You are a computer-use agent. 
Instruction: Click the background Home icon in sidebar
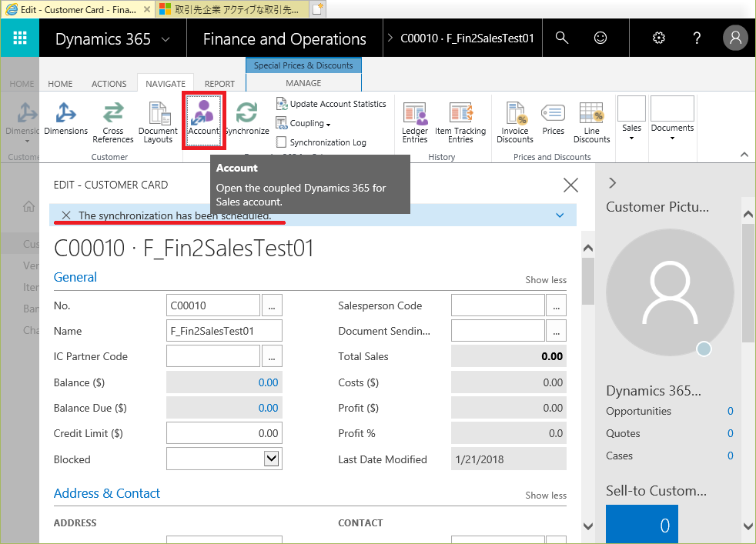click(29, 207)
